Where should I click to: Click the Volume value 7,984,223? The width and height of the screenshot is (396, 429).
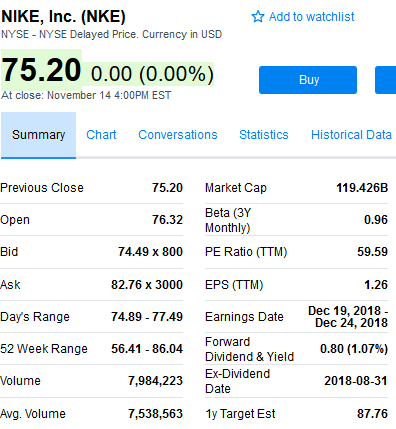pyautogui.click(x=155, y=381)
